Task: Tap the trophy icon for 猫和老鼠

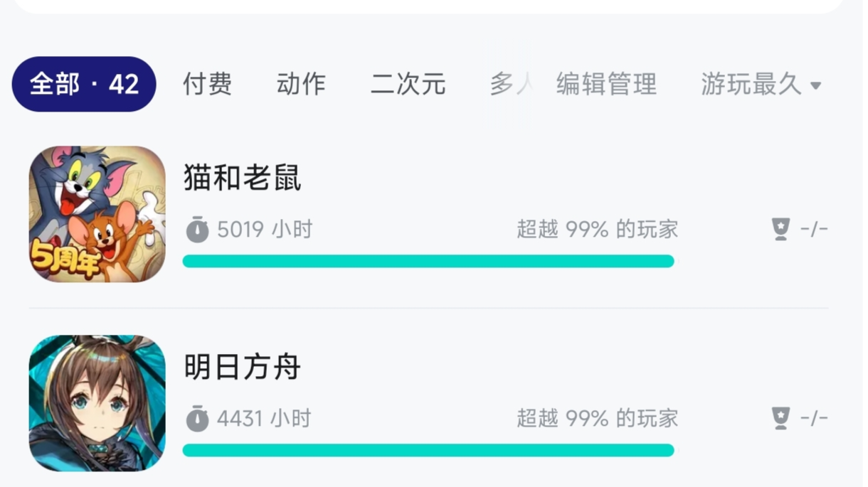Action: coord(781,229)
